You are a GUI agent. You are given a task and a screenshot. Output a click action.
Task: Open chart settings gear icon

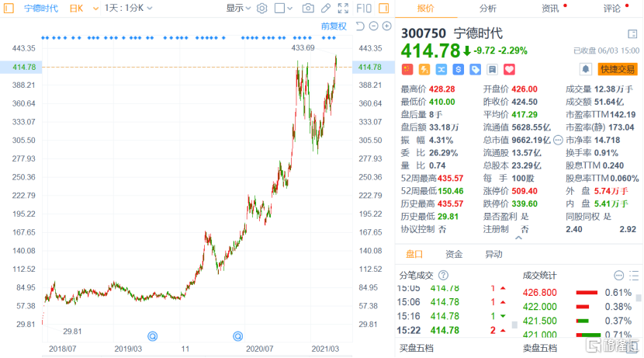coord(262,9)
